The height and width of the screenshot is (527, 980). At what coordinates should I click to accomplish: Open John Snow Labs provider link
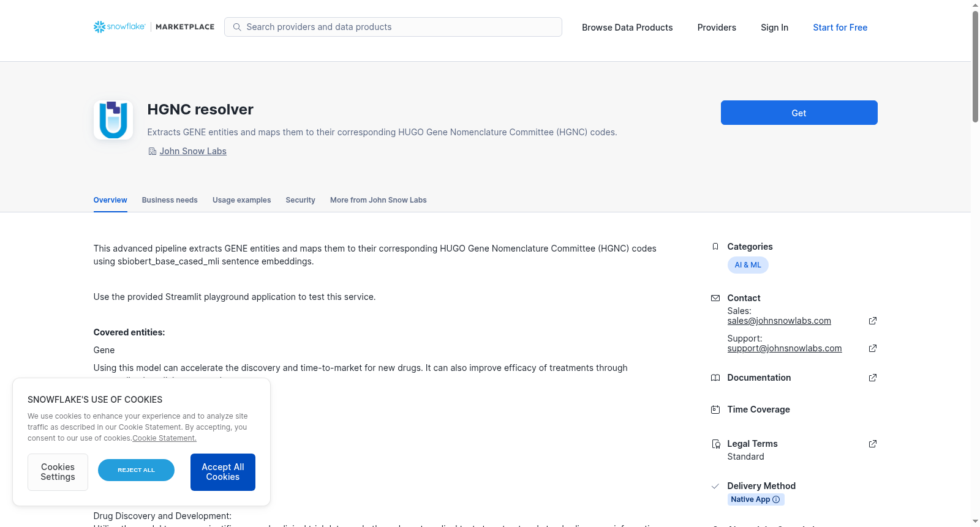pos(193,151)
